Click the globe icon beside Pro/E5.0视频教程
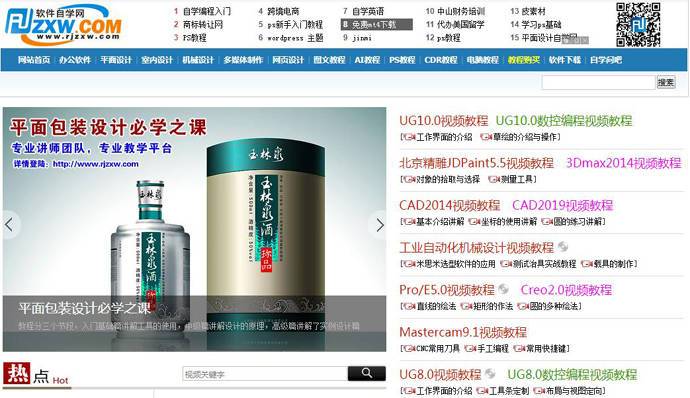 pos(503,289)
